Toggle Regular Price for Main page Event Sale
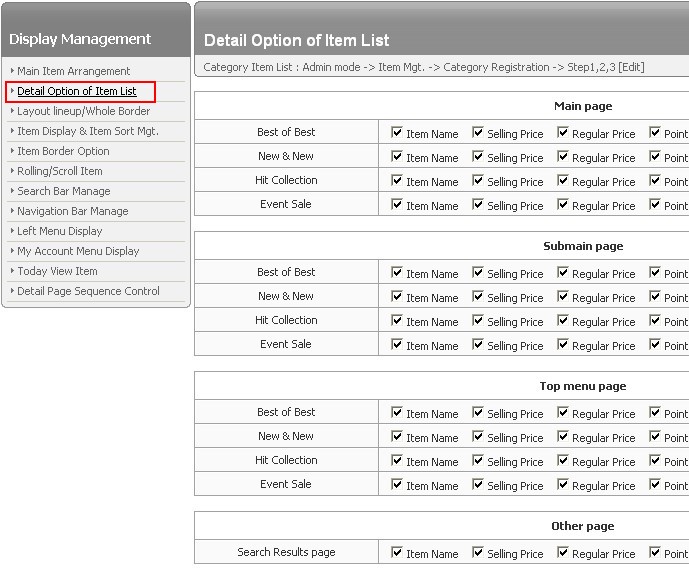The width and height of the screenshot is (689, 568). [x=563, y=204]
